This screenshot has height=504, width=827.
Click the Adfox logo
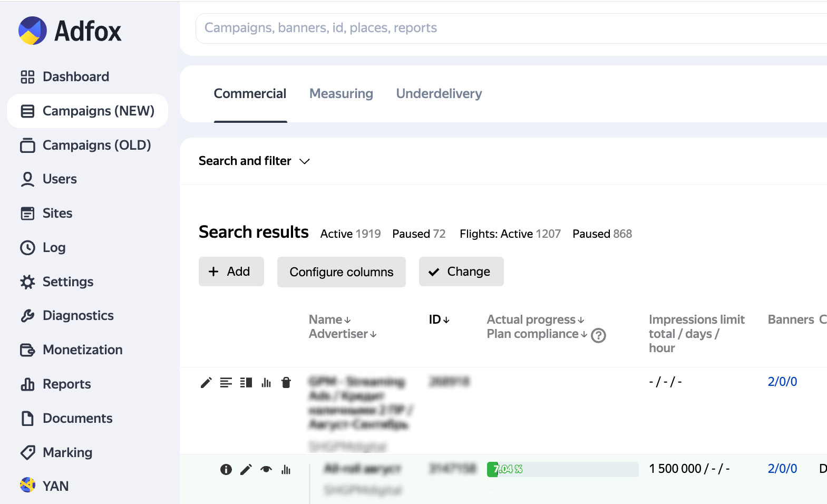pyautogui.click(x=70, y=31)
